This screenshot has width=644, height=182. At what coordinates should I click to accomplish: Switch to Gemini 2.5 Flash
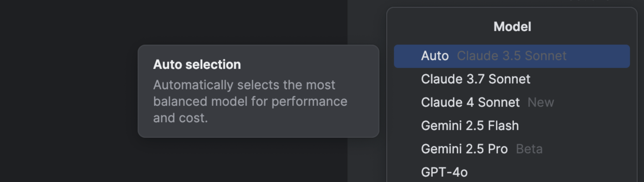[x=470, y=126]
